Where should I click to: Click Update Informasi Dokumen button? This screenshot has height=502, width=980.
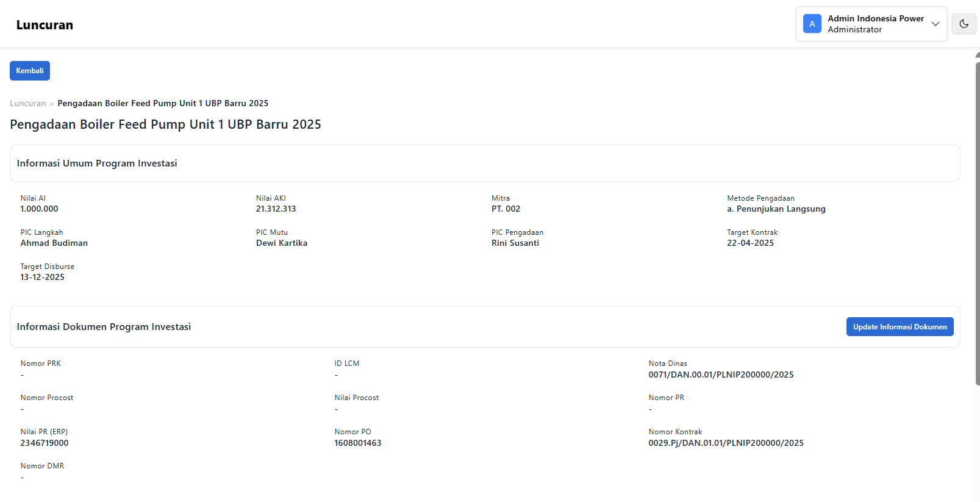[900, 327]
